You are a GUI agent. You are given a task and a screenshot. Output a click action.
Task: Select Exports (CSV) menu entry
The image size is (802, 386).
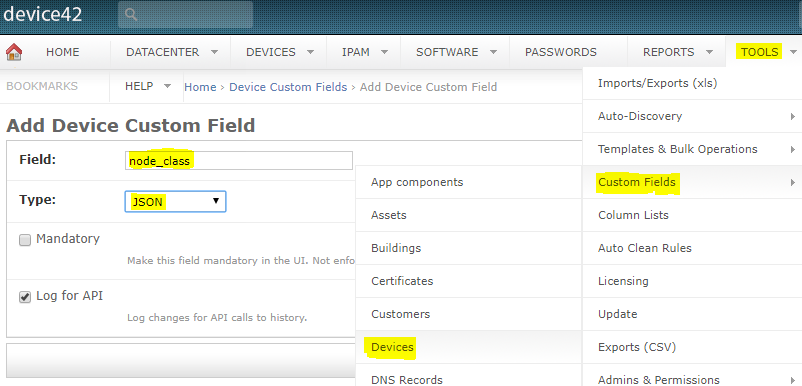[x=692, y=347]
